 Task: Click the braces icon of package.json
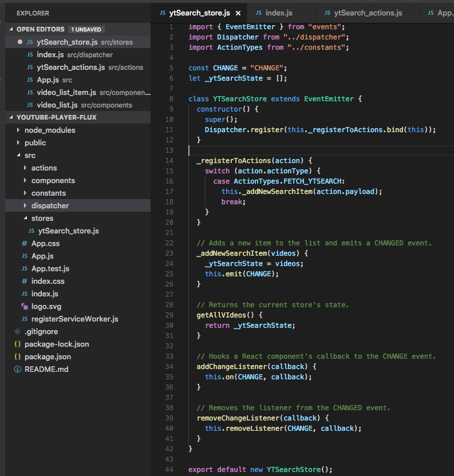(18, 356)
